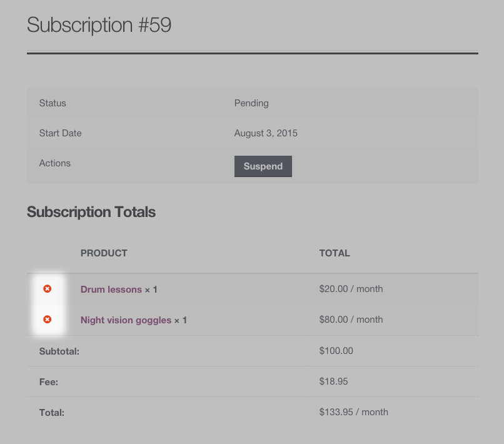Open the Drum lessons product link
This screenshot has height=444, width=504.
(x=111, y=290)
